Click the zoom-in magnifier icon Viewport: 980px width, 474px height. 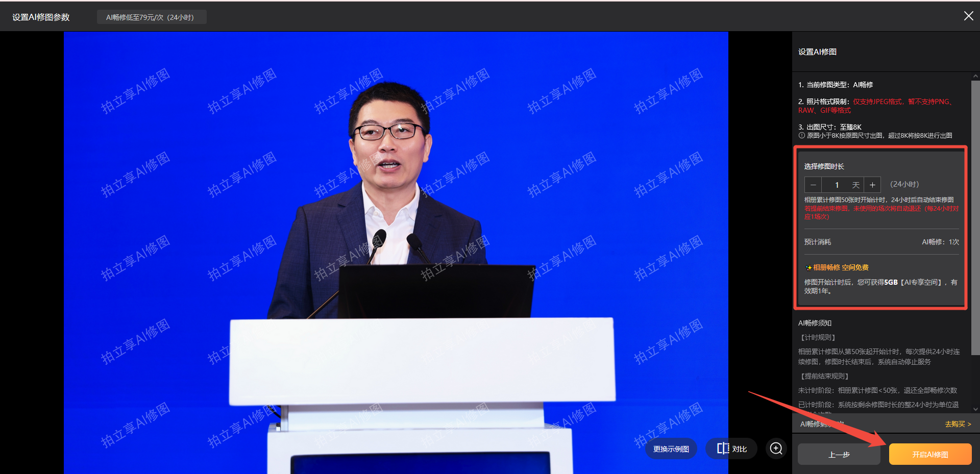pyautogui.click(x=776, y=448)
